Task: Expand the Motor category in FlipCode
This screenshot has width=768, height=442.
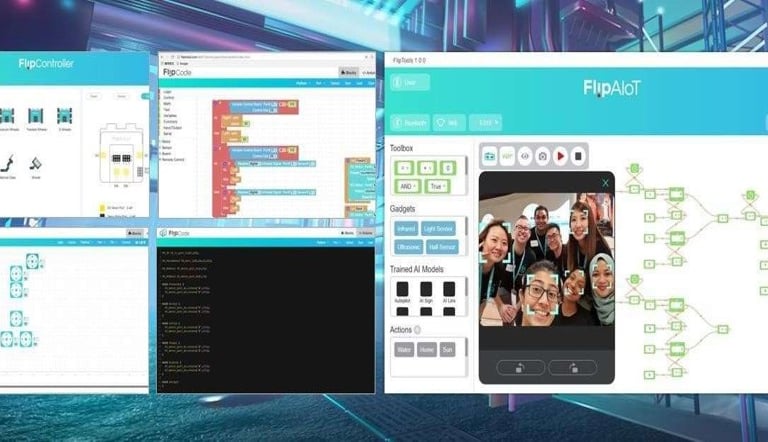Action: (x=166, y=142)
